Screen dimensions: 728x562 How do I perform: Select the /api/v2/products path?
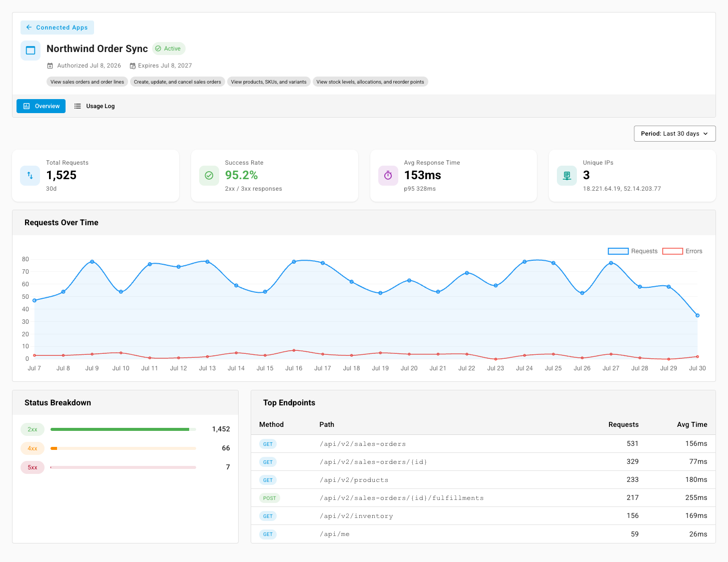(354, 480)
